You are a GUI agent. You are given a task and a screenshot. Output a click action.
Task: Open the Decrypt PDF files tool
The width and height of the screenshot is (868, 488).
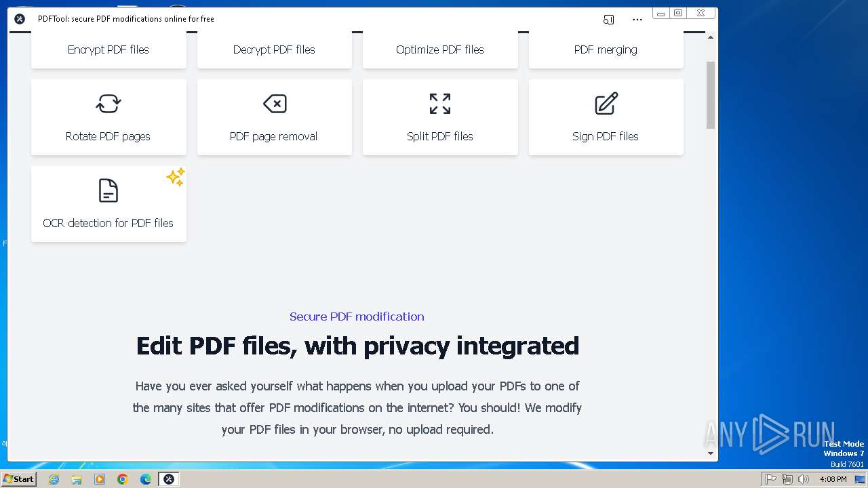coord(274,49)
